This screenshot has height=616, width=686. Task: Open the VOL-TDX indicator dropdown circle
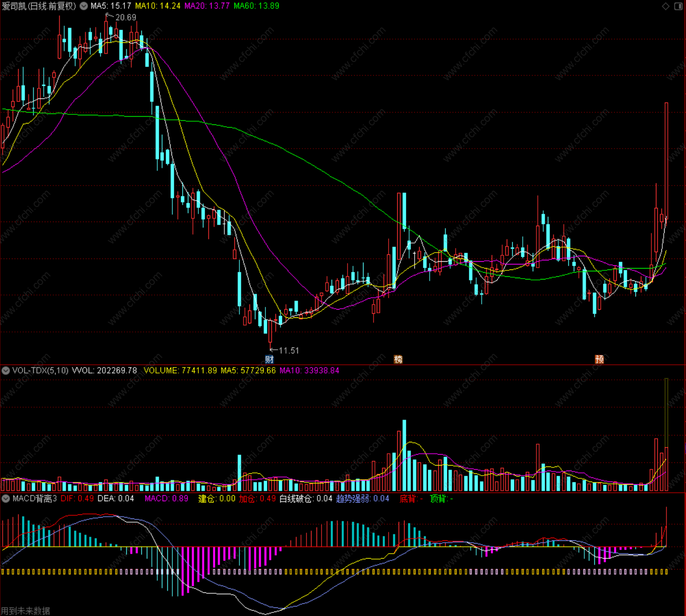pos(6,371)
